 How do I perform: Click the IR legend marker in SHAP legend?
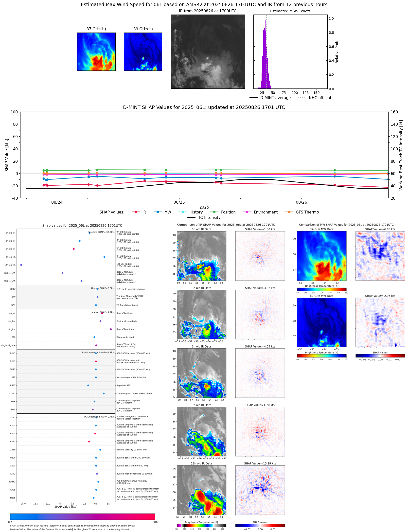(x=136, y=212)
